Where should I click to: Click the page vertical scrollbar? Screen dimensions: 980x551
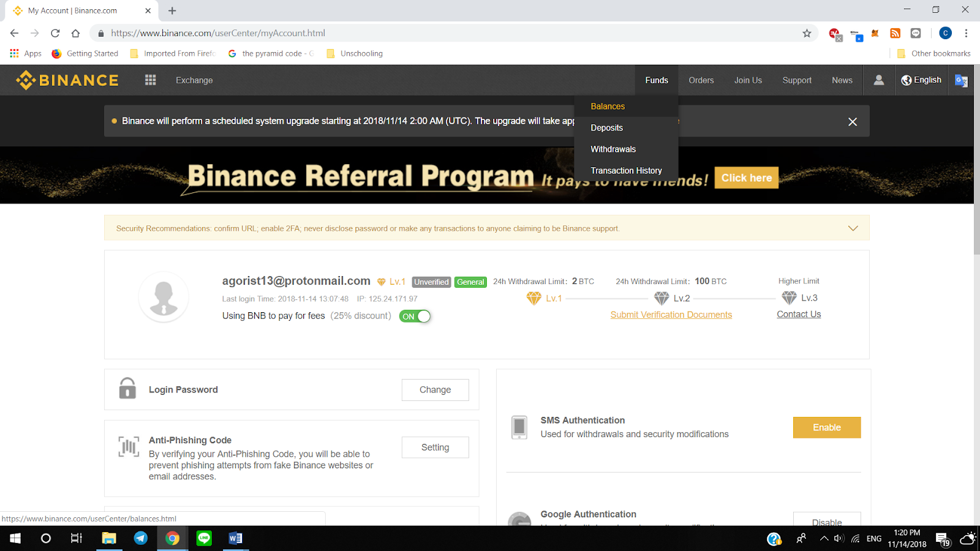tap(977, 160)
